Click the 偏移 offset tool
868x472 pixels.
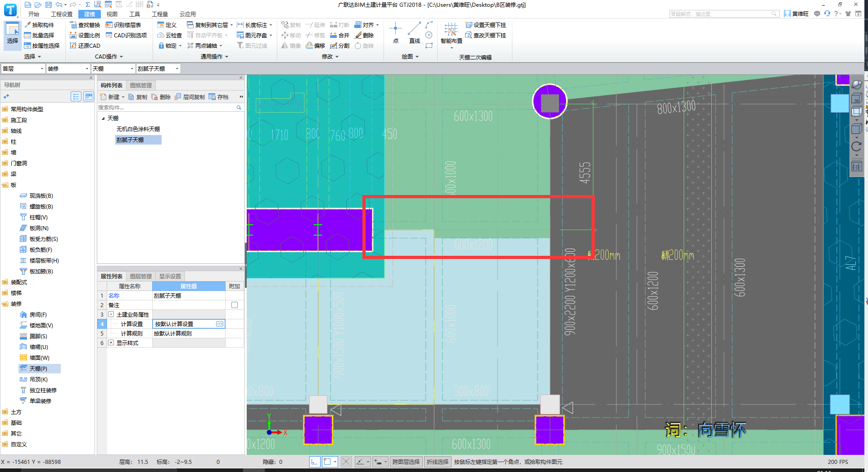pyautogui.click(x=315, y=45)
